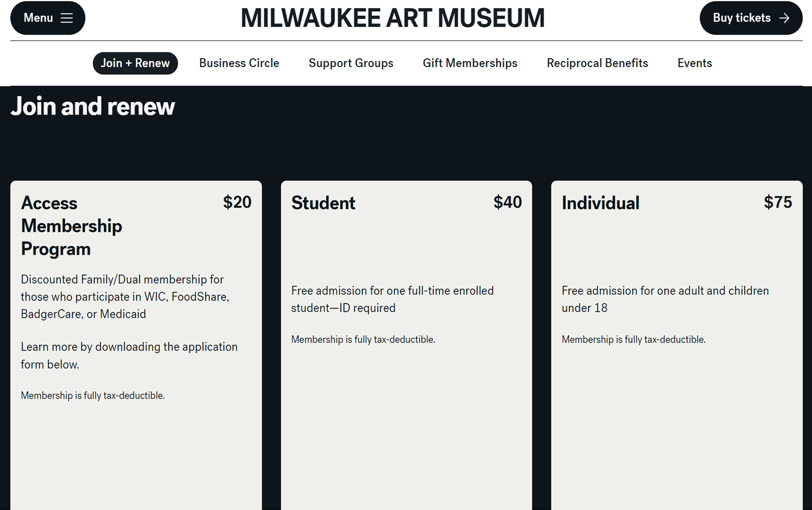The height and width of the screenshot is (510, 812).
Task: Click the $20 price on the Access card
Action: 237,202
